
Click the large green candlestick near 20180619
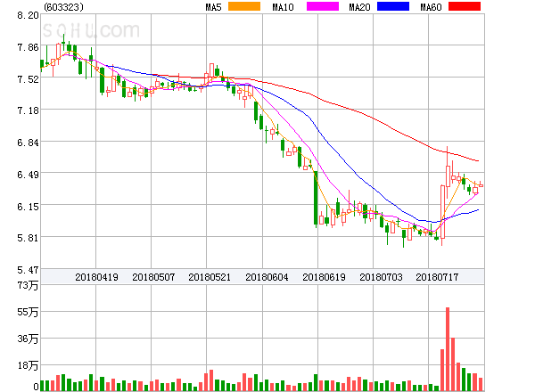pos(316,198)
